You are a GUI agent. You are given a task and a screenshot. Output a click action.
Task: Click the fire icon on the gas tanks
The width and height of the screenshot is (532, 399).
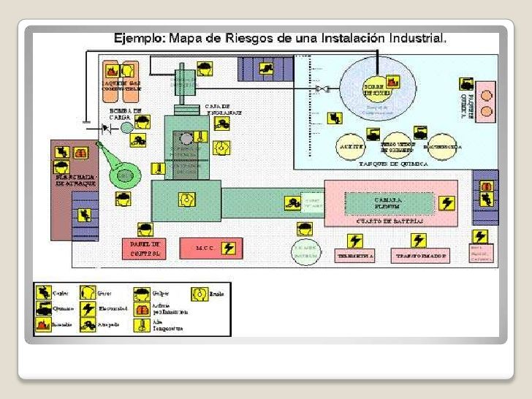pyautogui.click(x=112, y=72)
